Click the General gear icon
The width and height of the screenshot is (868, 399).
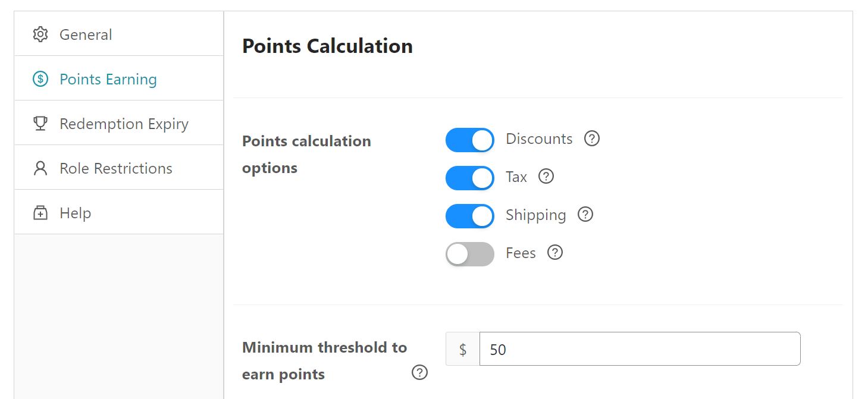coord(40,34)
